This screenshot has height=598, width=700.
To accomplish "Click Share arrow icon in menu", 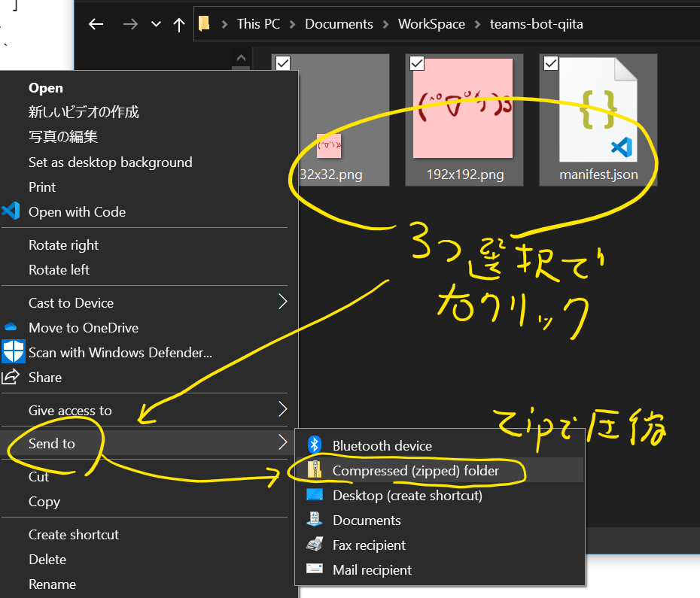I will click(x=11, y=377).
